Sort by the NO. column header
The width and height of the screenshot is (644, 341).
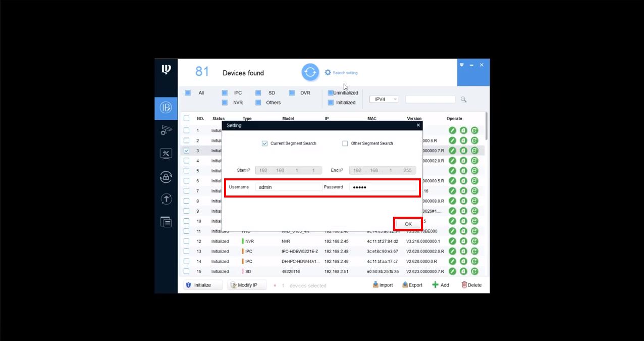[x=200, y=119]
